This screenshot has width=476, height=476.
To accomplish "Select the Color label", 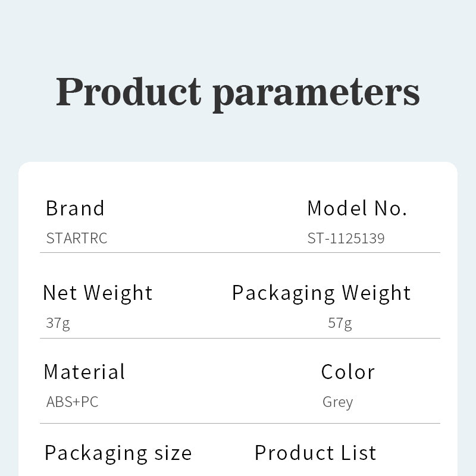I will [348, 372].
